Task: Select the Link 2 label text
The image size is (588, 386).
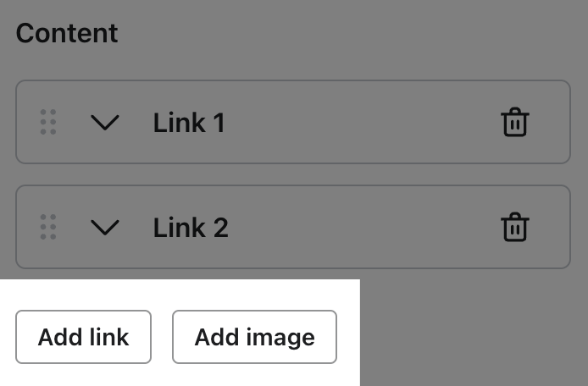Action: pos(190,229)
